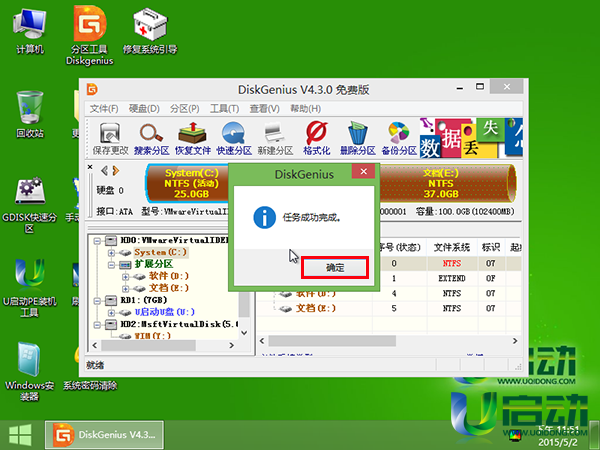Click the taskbar clock date 2015/5/2
The height and width of the screenshot is (450, 600).
pyautogui.click(x=558, y=442)
